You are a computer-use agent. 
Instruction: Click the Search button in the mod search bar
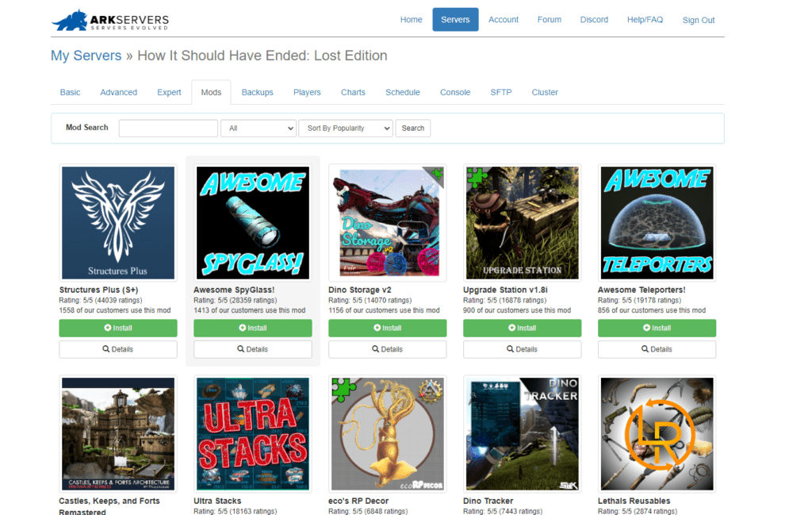tap(412, 128)
